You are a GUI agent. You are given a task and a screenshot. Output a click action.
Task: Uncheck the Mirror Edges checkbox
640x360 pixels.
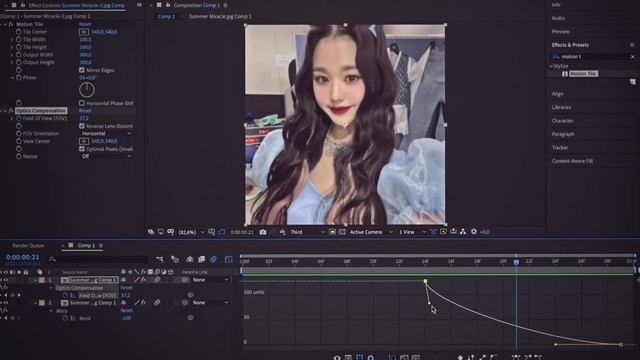[x=82, y=70]
